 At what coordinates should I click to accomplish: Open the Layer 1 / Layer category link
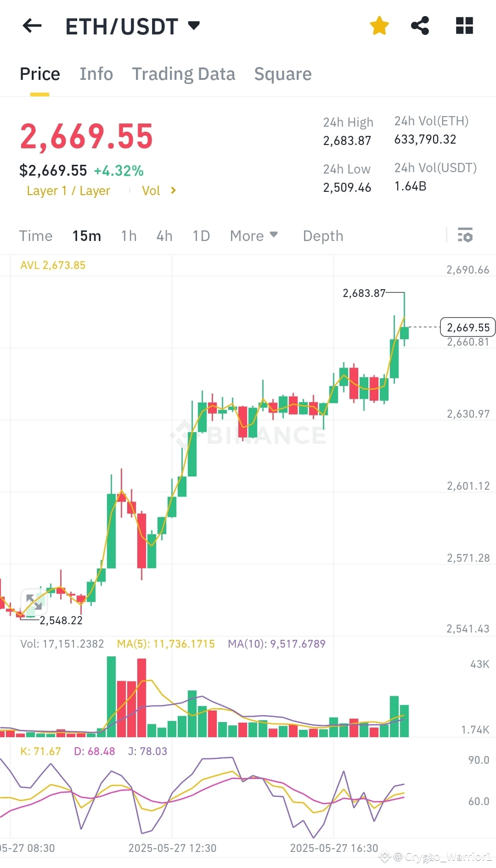(68, 190)
